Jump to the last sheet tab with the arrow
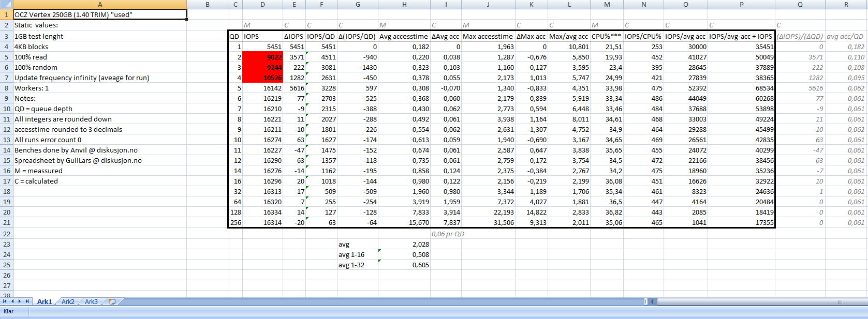The image size is (868, 319). pos(27,301)
